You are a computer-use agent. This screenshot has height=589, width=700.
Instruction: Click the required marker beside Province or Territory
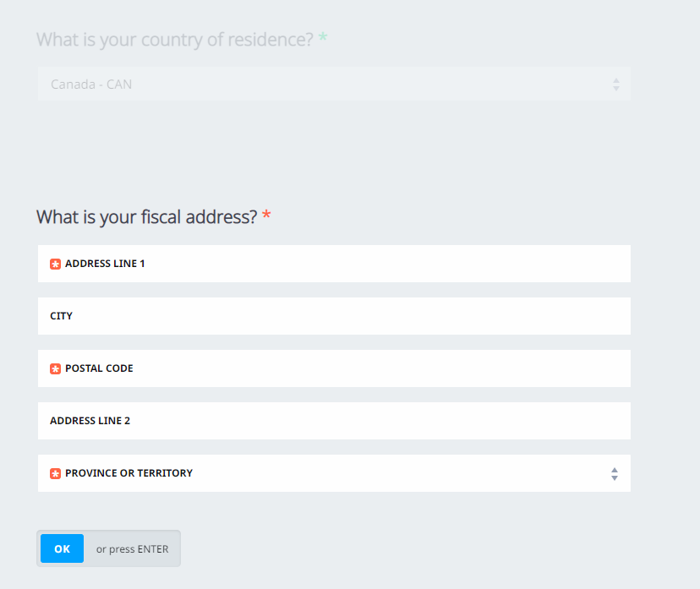(56, 473)
